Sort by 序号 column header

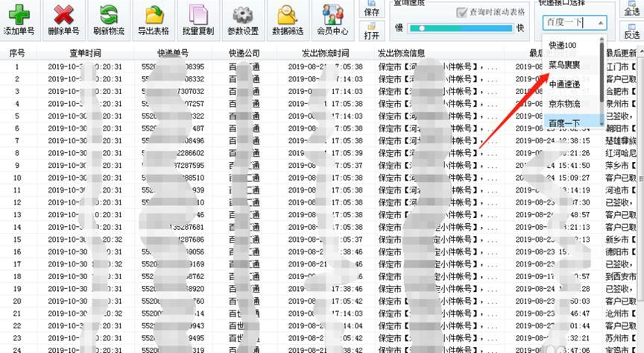pyautogui.click(x=17, y=53)
